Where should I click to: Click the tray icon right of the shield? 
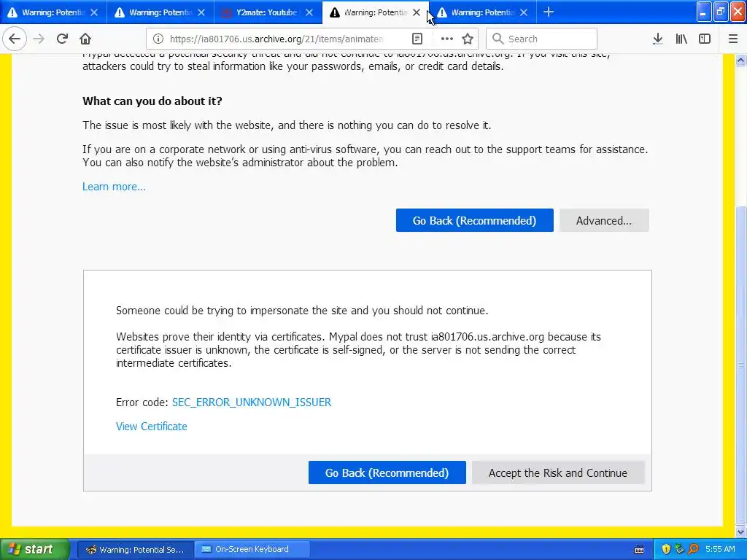tap(679, 550)
